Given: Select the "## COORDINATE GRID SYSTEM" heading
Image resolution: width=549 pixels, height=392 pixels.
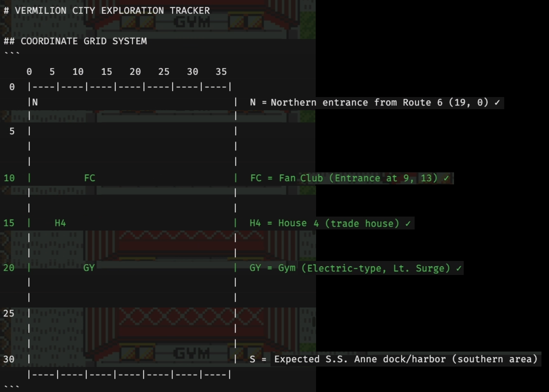Looking at the screenshot, I should [x=75, y=41].
